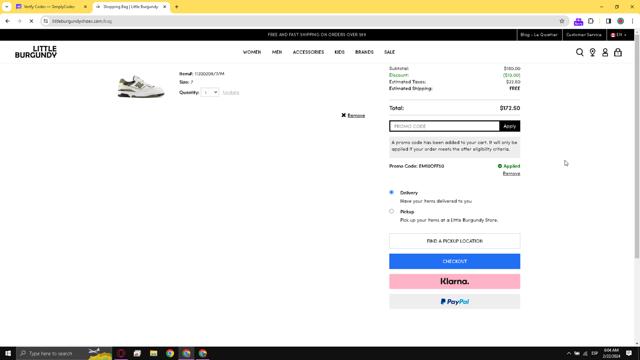Open the Windows Start menu

(x=8, y=353)
